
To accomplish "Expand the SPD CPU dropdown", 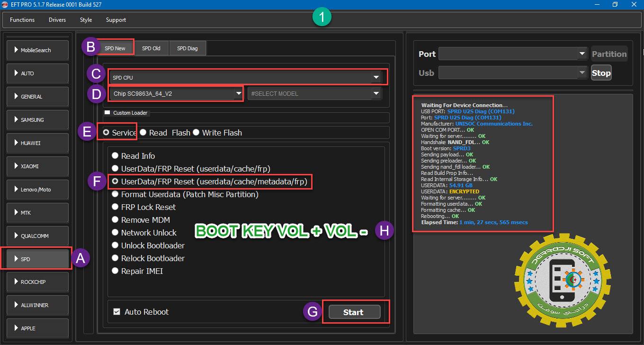I will click(245, 77).
